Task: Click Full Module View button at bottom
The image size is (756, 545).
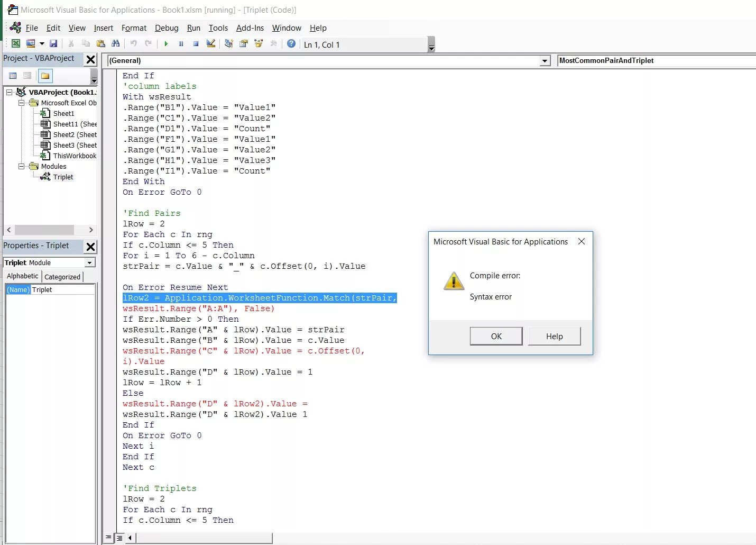Action: point(119,538)
